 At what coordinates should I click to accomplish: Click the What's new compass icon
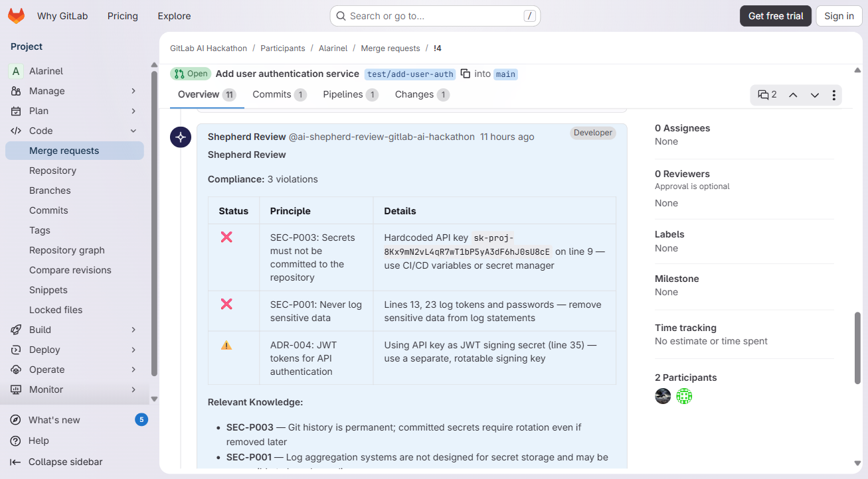point(15,420)
